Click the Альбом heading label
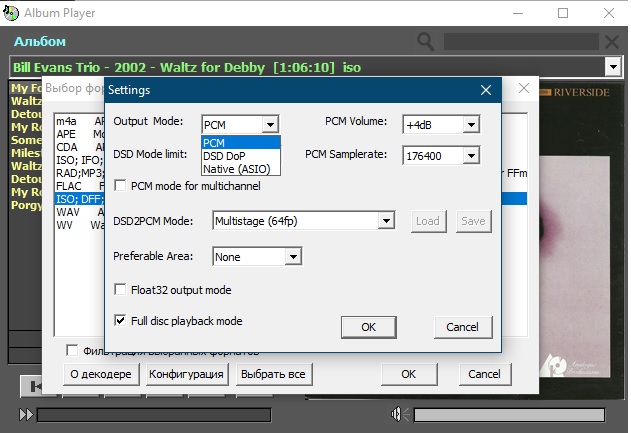This screenshot has height=433, width=631. click(x=40, y=41)
